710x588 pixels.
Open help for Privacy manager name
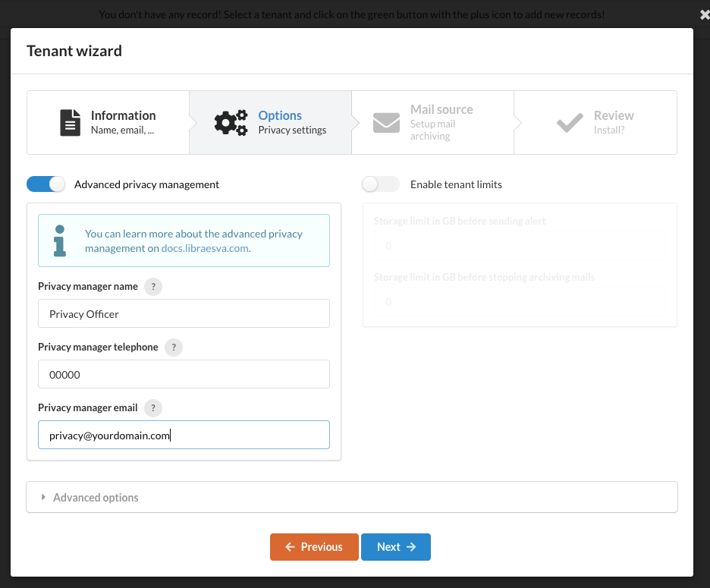pyautogui.click(x=153, y=286)
